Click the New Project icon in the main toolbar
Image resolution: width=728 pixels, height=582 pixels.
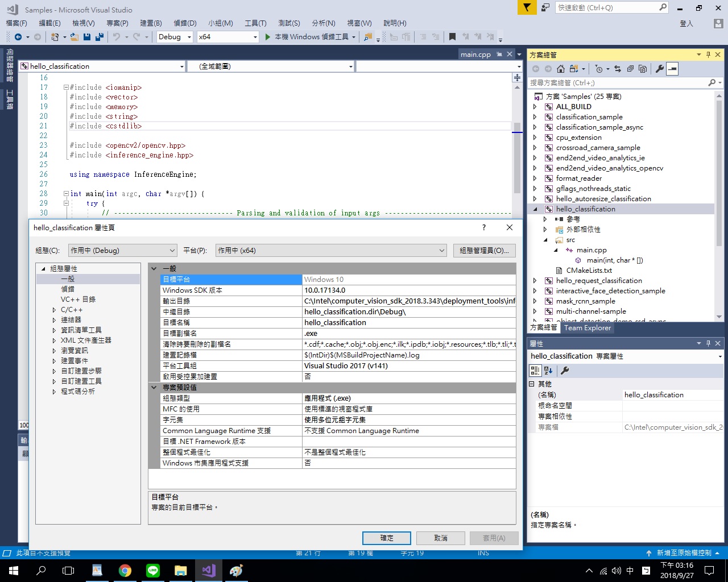pyautogui.click(x=55, y=37)
